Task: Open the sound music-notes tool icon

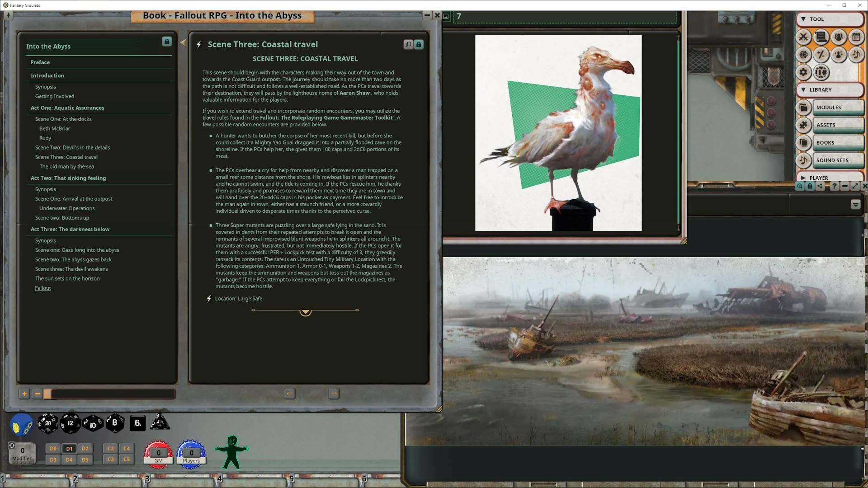Action: click(x=856, y=55)
